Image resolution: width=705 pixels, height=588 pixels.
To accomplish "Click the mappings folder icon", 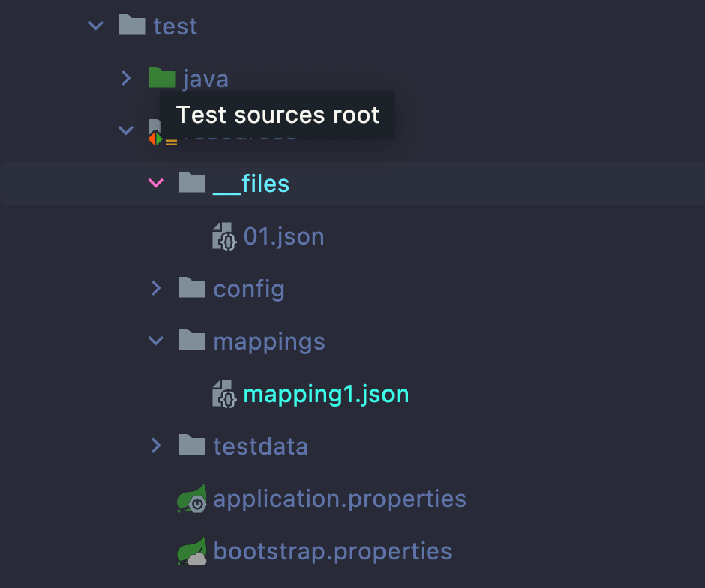I will point(192,341).
